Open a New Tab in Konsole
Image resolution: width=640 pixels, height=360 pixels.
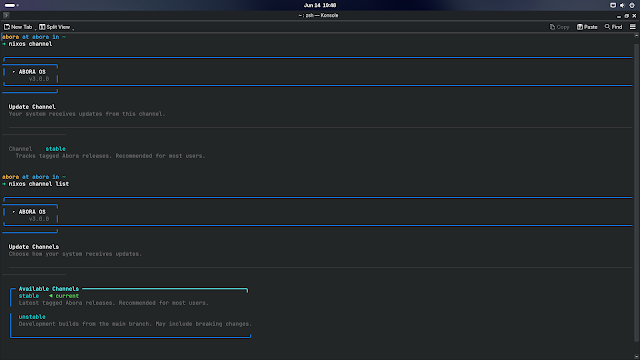tap(18, 27)
